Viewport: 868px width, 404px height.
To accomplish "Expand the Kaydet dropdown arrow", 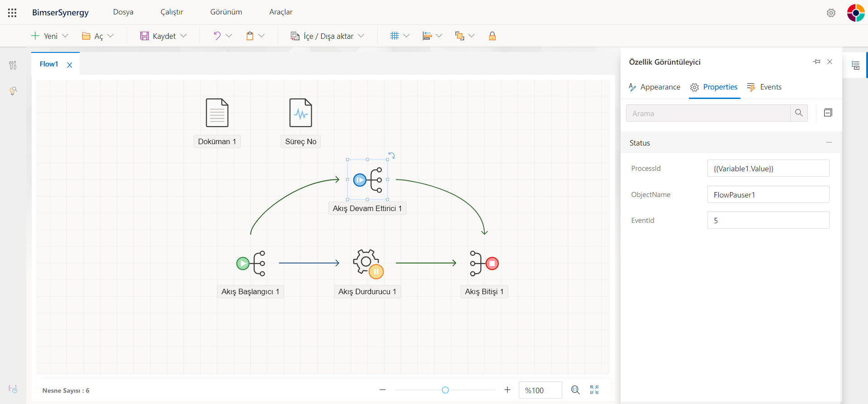I will (x=184, y=36).
